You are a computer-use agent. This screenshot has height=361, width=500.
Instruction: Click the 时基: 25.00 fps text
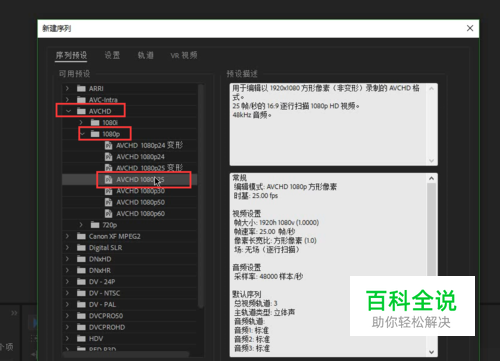[x=256, y=196]
